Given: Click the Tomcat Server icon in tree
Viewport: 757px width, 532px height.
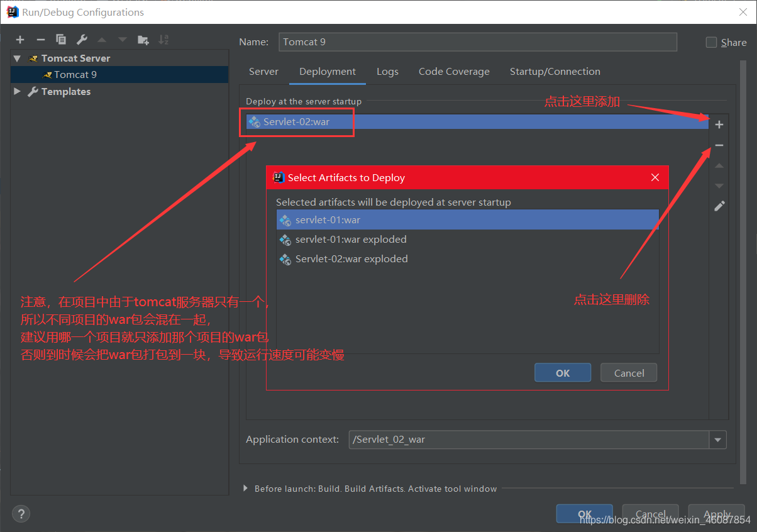Looking at the screenshot, I should tap(33, 58).
